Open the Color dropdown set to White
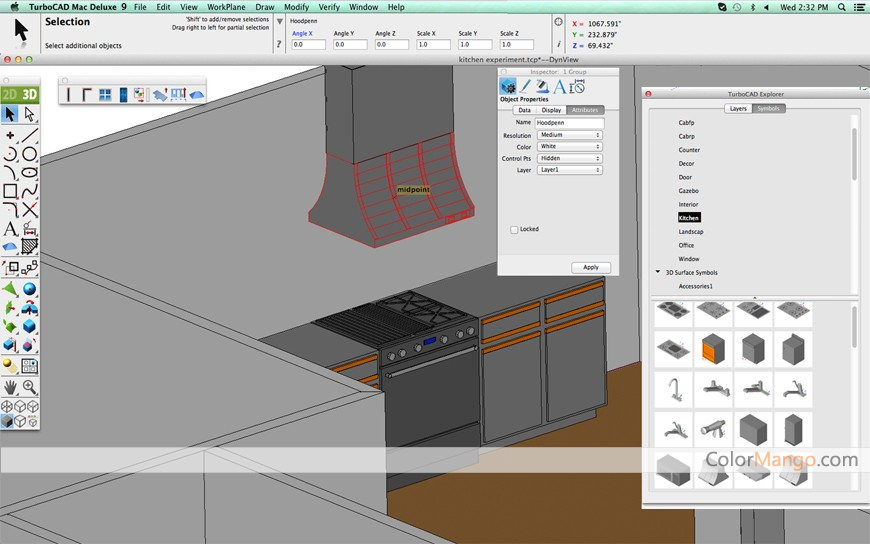The width and height of the screenshot is (870, 544). (569, 146)
